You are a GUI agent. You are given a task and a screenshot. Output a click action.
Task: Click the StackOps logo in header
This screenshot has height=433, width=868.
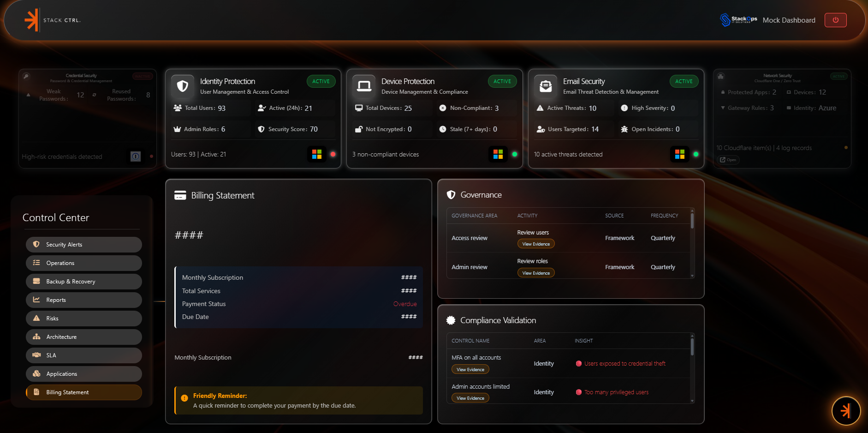(x=738, y=20)
